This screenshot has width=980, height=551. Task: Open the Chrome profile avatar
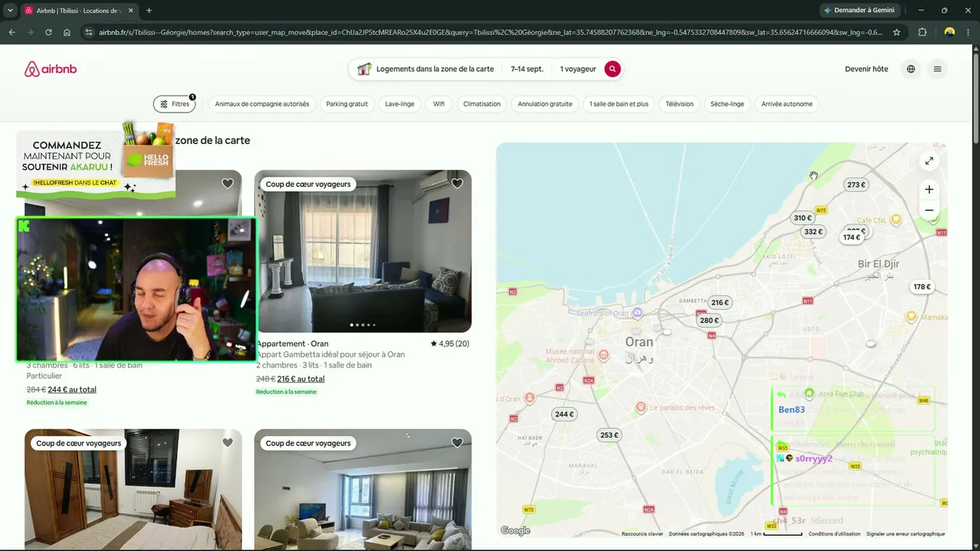949,32
